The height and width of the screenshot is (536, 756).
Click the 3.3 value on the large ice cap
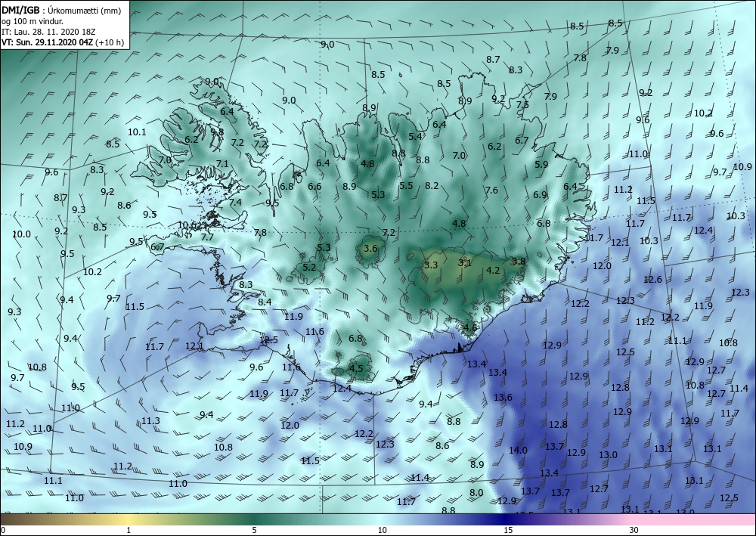tap(431, 265)
